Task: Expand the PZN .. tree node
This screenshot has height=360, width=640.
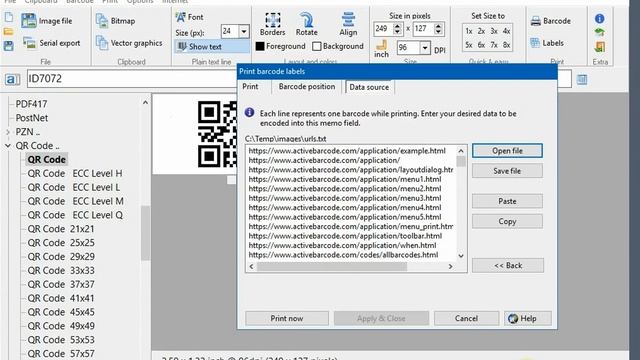Action: coord(8,132)
